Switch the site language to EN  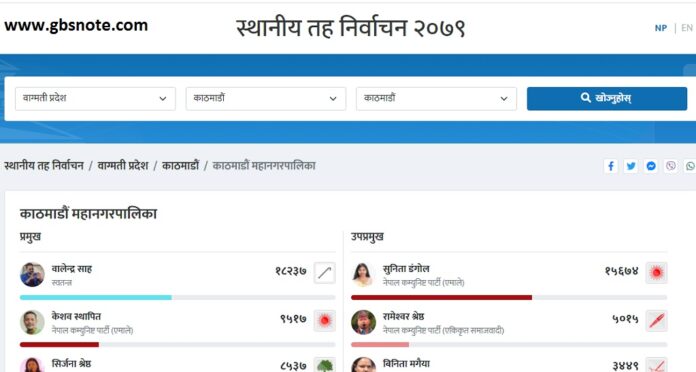pos(687,28)
